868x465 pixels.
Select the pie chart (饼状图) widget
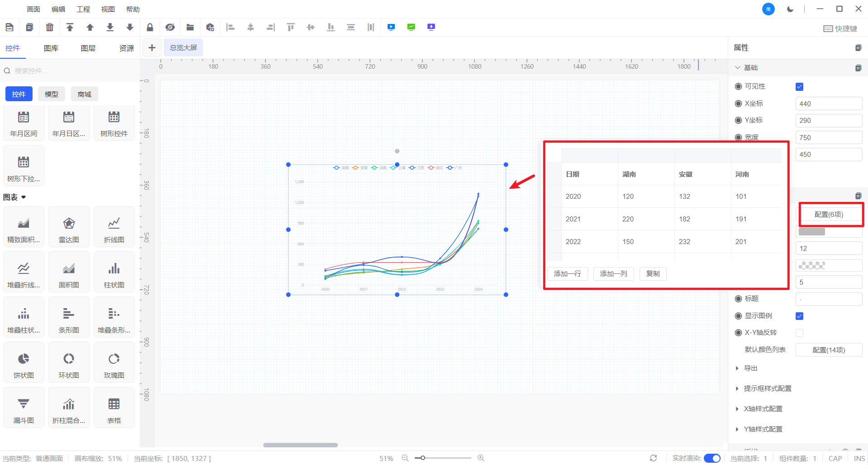click(x=24, y=363)
